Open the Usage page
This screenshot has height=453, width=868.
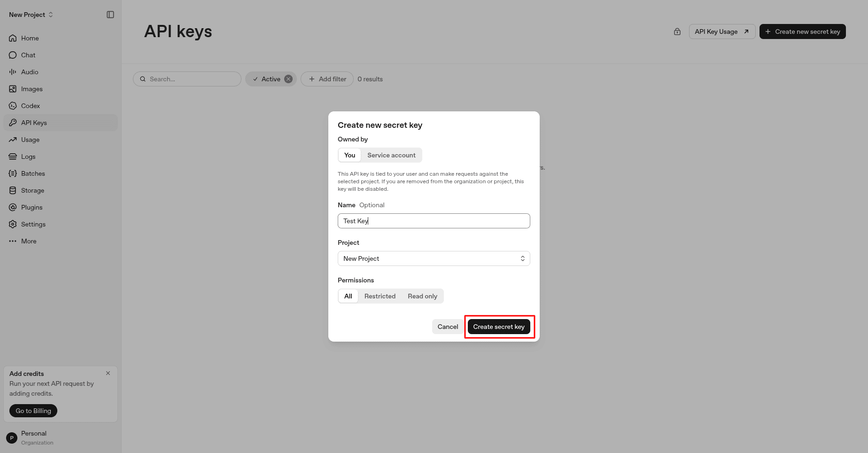tap(61, 140)
